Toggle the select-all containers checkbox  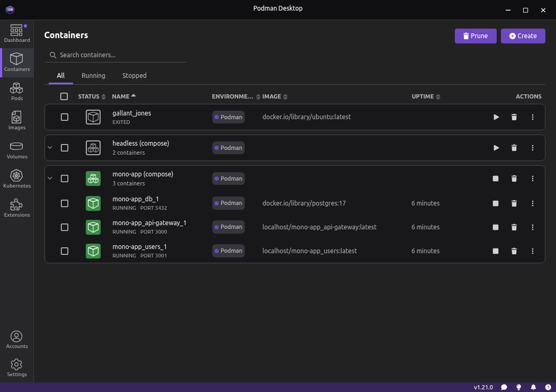[64, 96]
